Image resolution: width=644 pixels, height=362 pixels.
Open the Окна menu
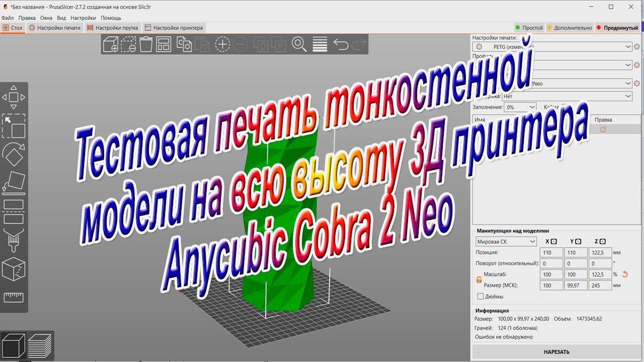(46, 18)
